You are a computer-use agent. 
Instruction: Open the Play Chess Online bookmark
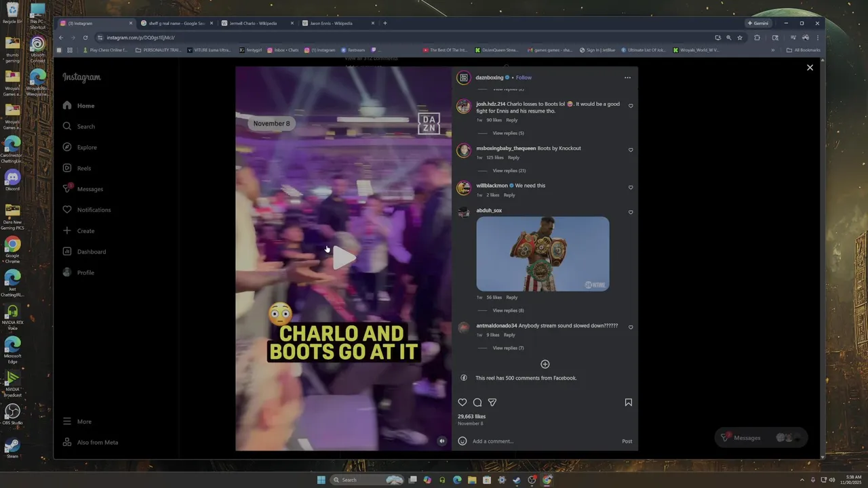point(104,50)
